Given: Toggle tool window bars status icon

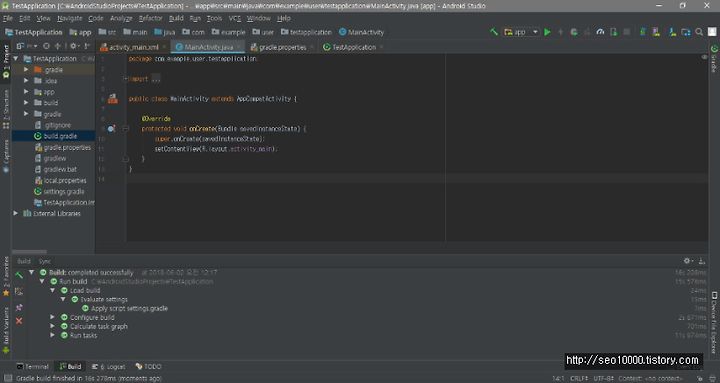Looking at the screenshot, I should [8, 378].
